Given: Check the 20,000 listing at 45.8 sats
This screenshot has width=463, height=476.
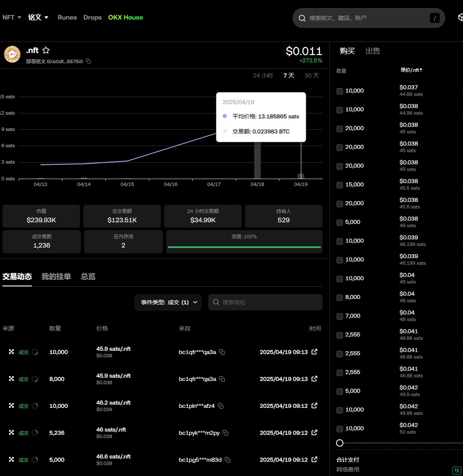Looking at the screenshot, I should 340,204.
